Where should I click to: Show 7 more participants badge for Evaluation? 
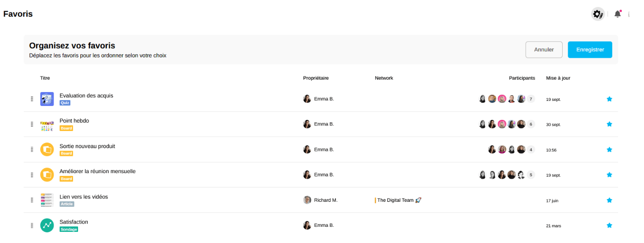pyautogui.click(x=531, y=99)
